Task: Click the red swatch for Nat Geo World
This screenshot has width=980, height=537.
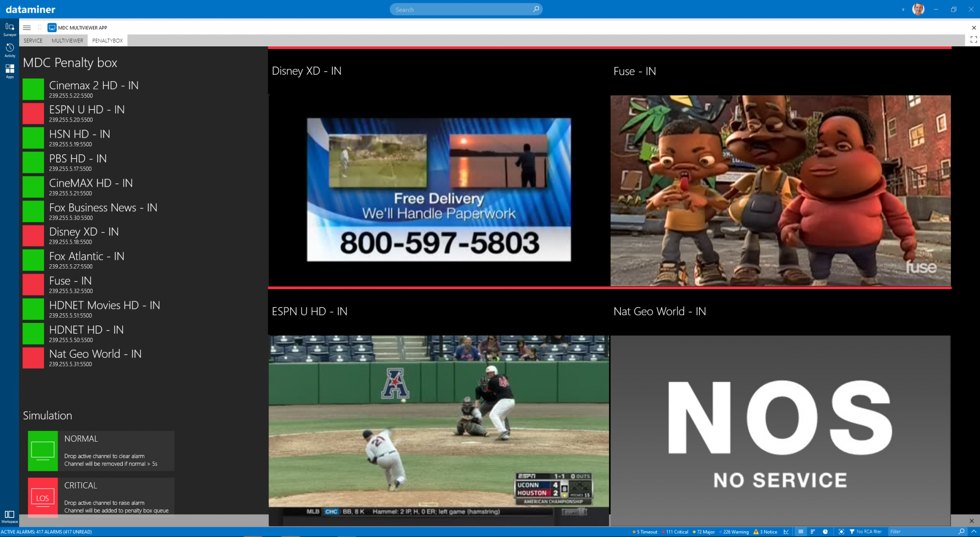Action: pos(33,357)
